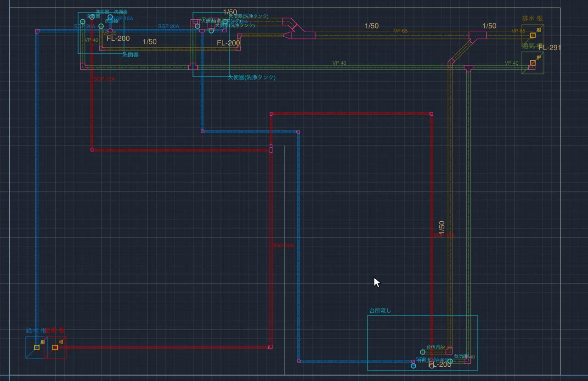This screenshot has height=381, width=588.
Task: Click the 給湯 根 label in red
Action: coord(55,330)
